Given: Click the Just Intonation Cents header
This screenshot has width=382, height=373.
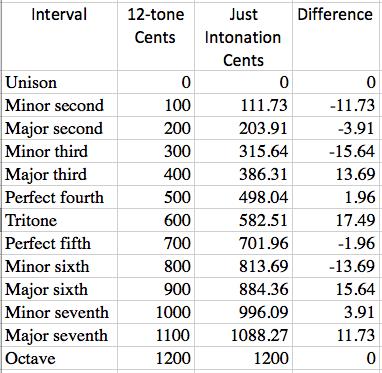Looking at the screenshot, I should click(243, 36).
